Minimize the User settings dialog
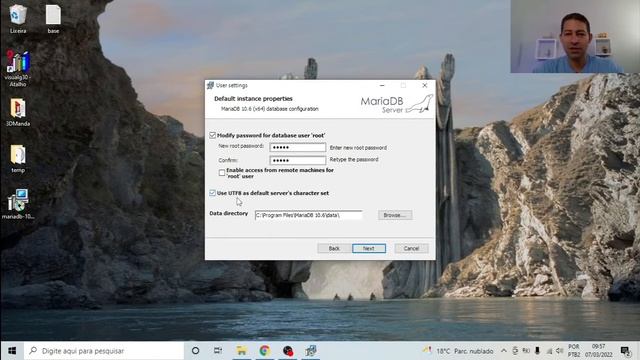 pyautogui.click(x=382, y=85)
